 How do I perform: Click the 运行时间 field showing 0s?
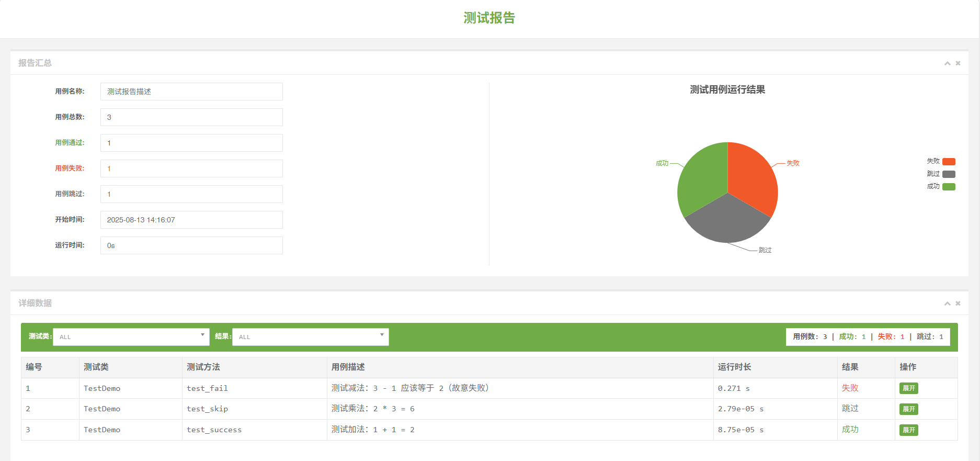pyautogui.click(x=191, y=245)
